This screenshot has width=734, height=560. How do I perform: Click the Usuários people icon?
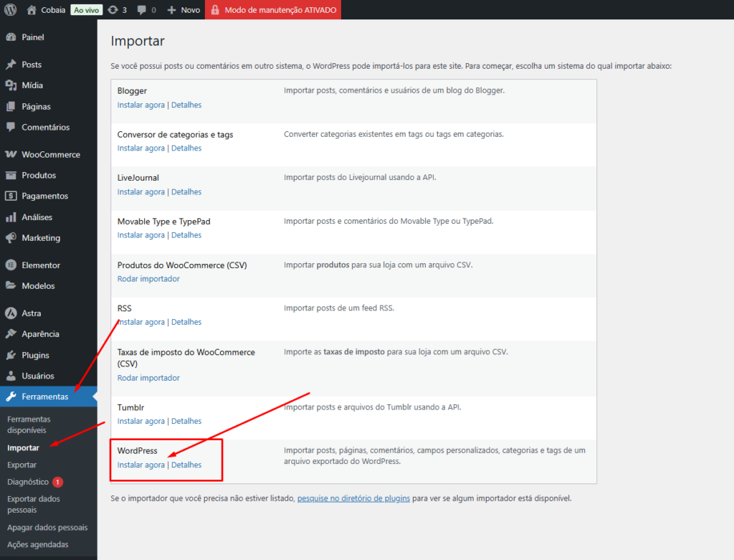(12, 375)
